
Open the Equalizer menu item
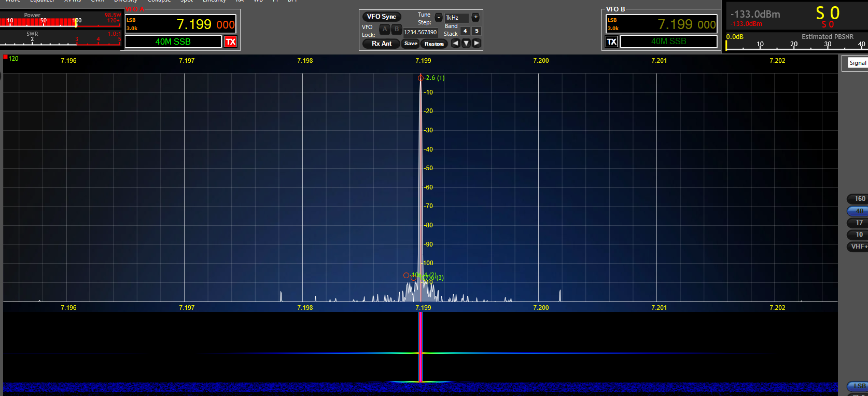tap(42, 1)
